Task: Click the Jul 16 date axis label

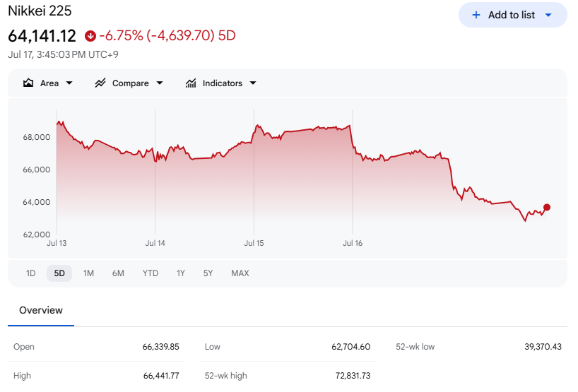Action: click(353, 243)
